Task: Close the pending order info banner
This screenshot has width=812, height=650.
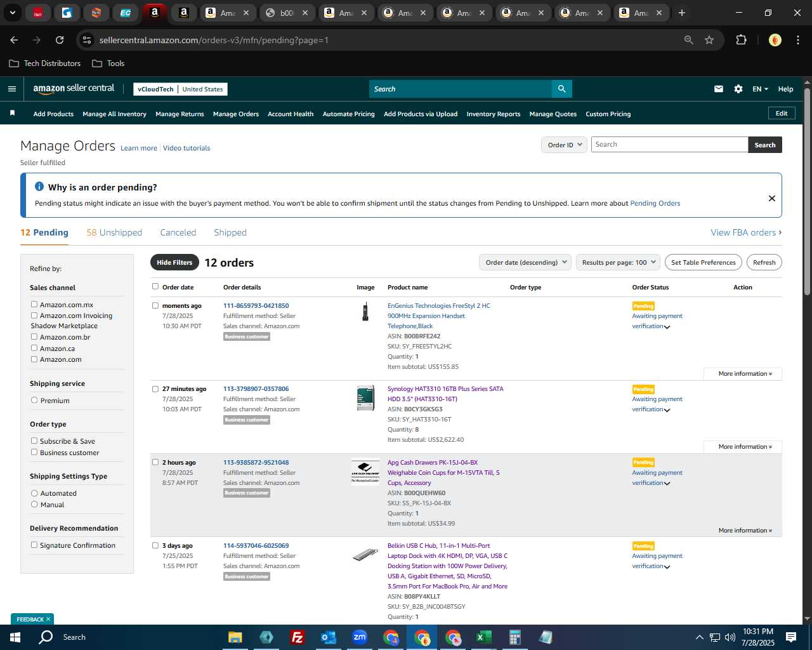Action: 772,198
